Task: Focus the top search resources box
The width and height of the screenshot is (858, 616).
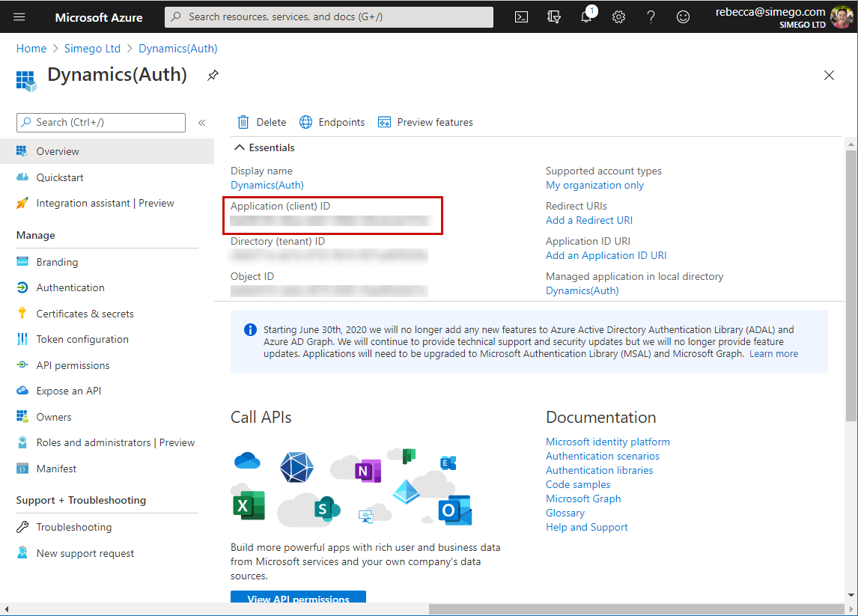Action: tap(329, 17)
